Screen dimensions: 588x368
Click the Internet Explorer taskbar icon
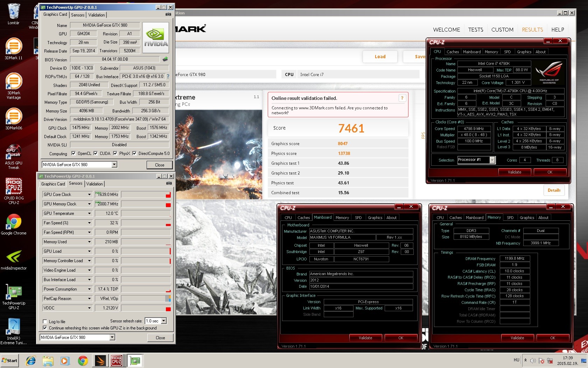(31, 360)
